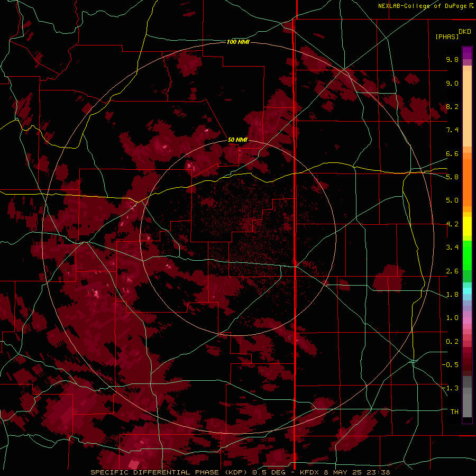Click the cyan segment of the color bar
476x476 pixels.
467,291
